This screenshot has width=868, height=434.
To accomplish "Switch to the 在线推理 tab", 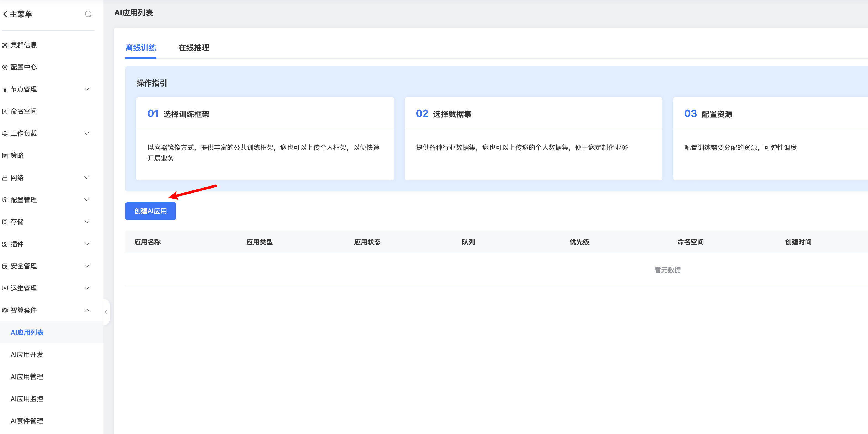I will pos(194,48).
